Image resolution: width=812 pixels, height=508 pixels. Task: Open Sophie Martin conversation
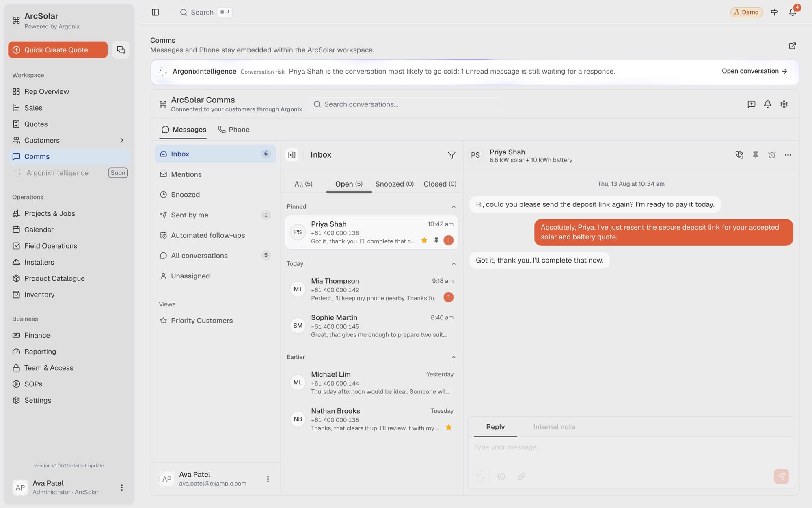(371, 326)
